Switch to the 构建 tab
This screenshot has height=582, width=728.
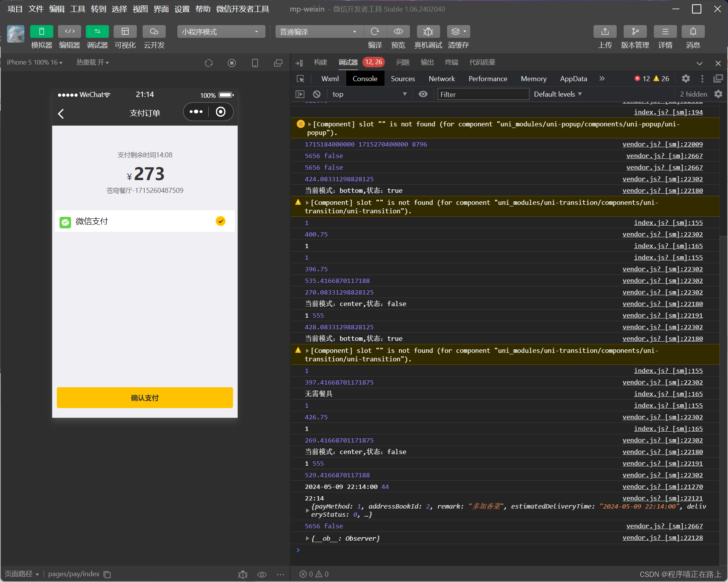[x=321, y=62]
